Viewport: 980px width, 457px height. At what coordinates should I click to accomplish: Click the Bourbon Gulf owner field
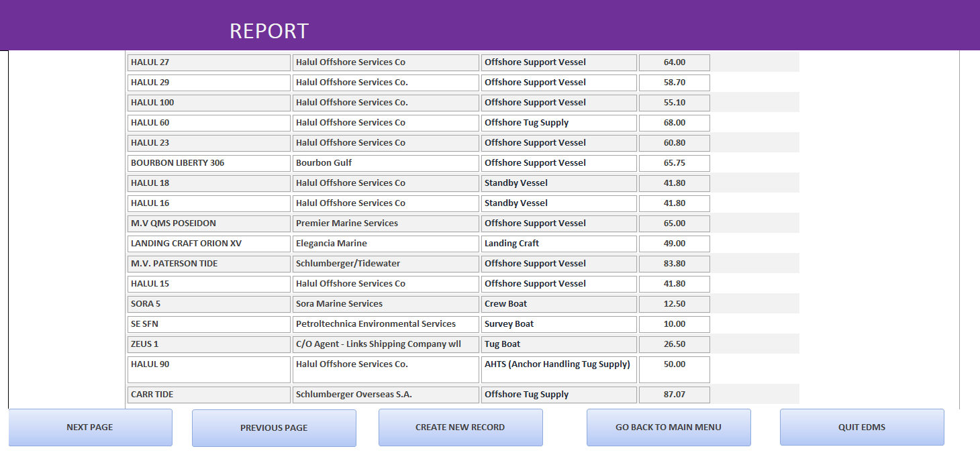point(386,163)
